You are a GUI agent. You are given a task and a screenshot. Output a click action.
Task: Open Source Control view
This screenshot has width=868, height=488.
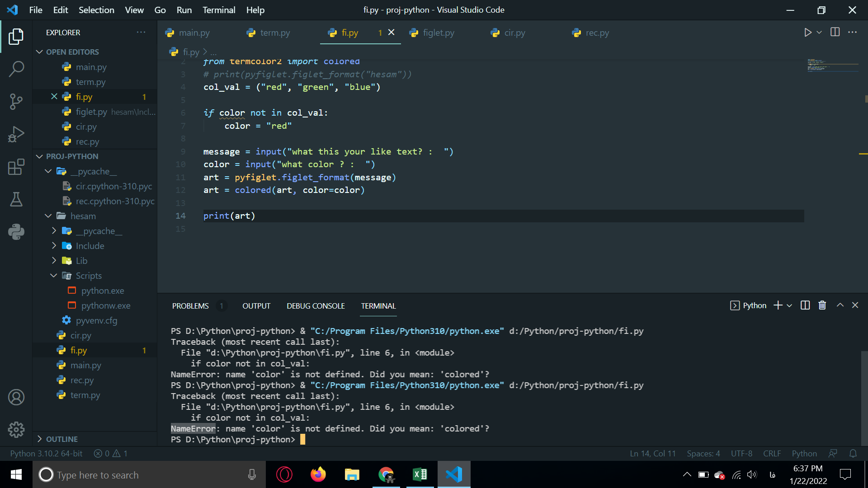(x=16, y=102)
